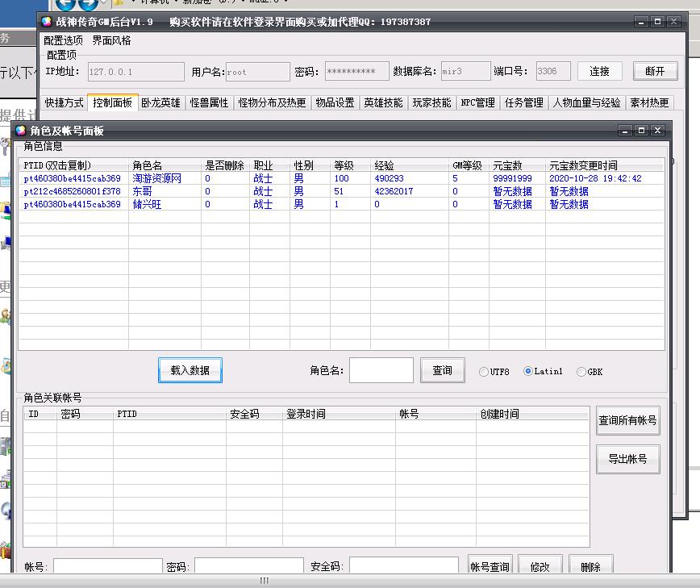This screenshot has height=588, width=700.
Task: Click the Explorer forward navigation arrow
Action: point(88,4)
